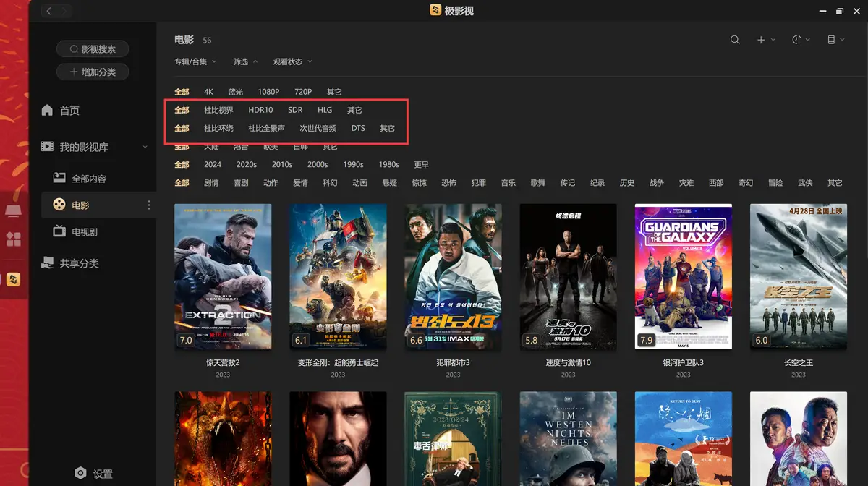
Task: Expand the 专辑/合集 dropdown
Action: pyautogui.click(x=195, y=61)
